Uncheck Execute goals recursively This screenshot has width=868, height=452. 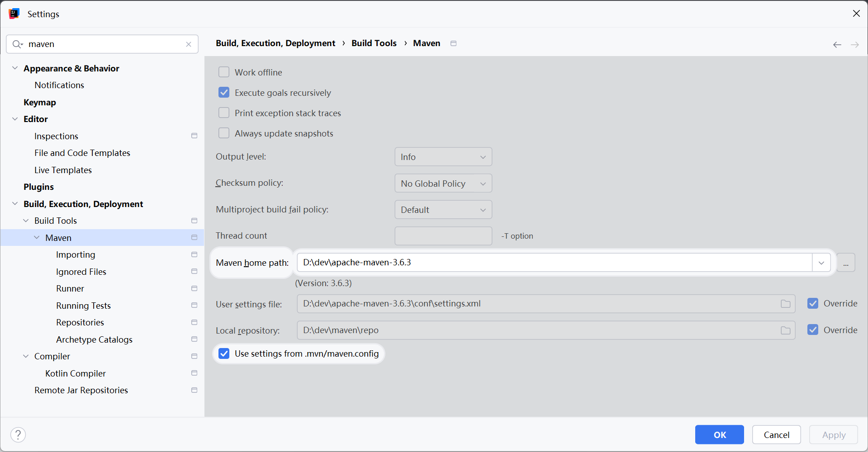pos(224,93)
